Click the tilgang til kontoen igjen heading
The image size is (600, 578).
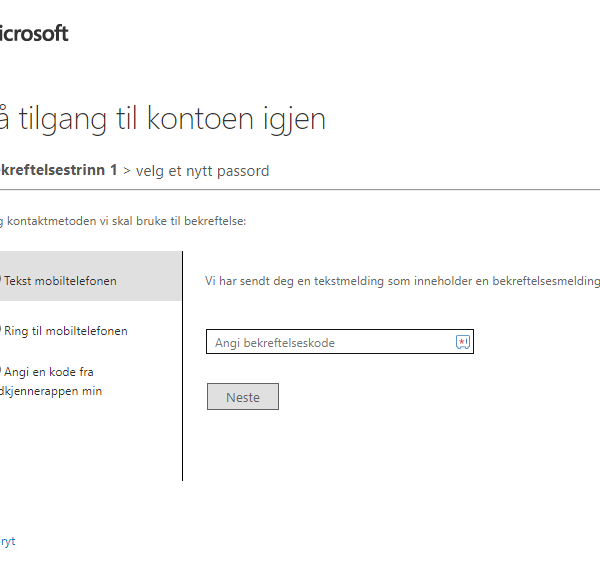tap(163, 119)
